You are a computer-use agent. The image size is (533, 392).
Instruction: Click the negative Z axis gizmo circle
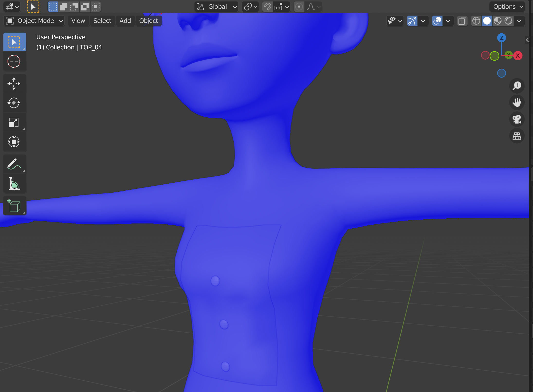click(x=501, y=73)
